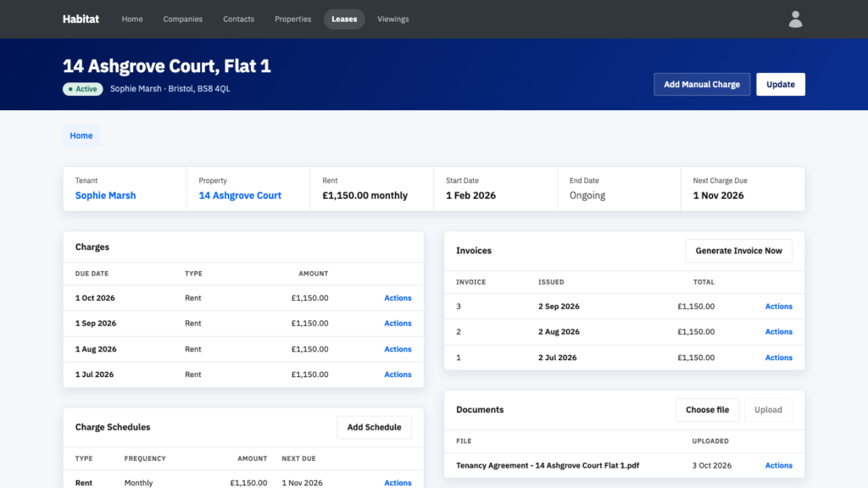This screenshot has width=868, height=488.
Task: Open the 14 Ashgrove Court property link
Action: [240, 196]
